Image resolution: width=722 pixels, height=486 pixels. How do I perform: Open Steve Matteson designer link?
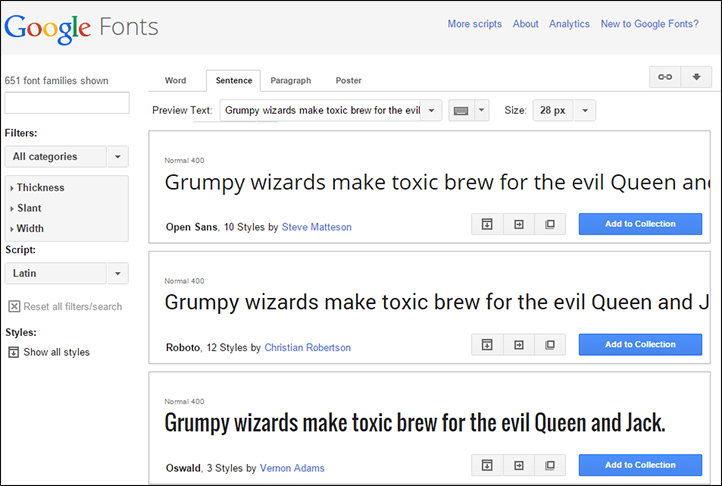(316, 227)
